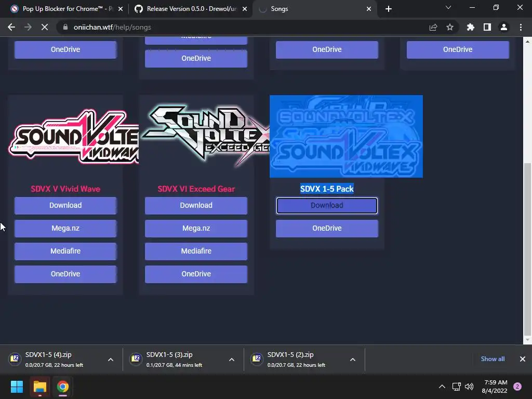Viewport: 532px width, 399px height.
Task: Open a new browser tab
Action: [389, 9]
